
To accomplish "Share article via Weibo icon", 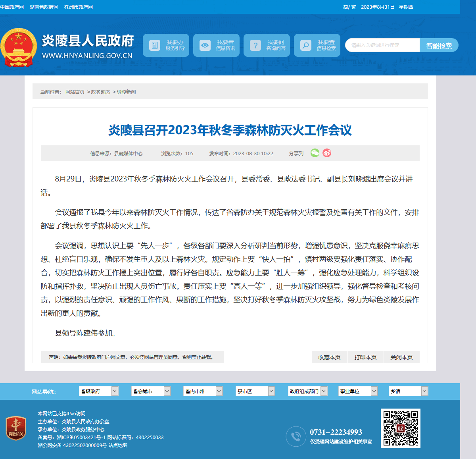I will coord(327,153).
